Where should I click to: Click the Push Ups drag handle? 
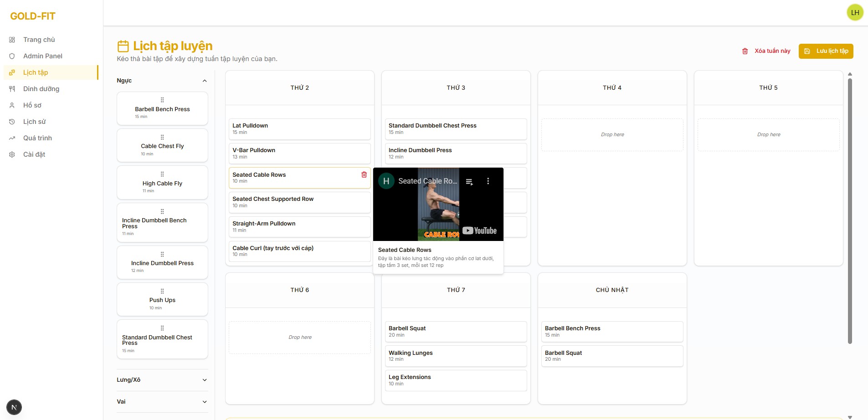click(x=162, y=292)
